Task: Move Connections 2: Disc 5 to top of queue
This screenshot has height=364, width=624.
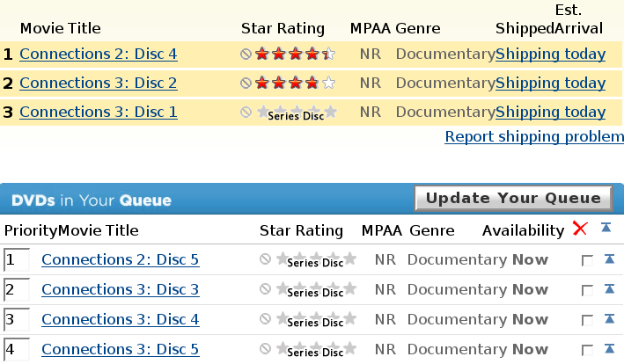Action: [606, 260]
